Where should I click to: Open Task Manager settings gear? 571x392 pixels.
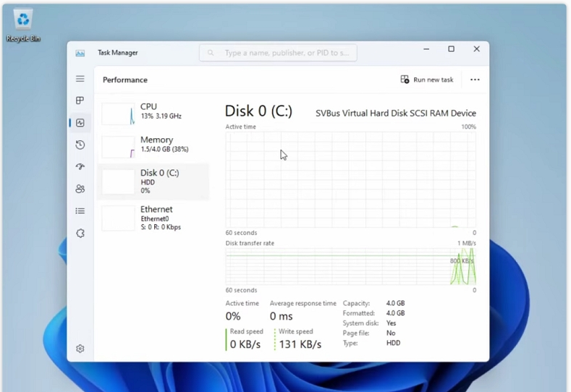coord(80,349)
